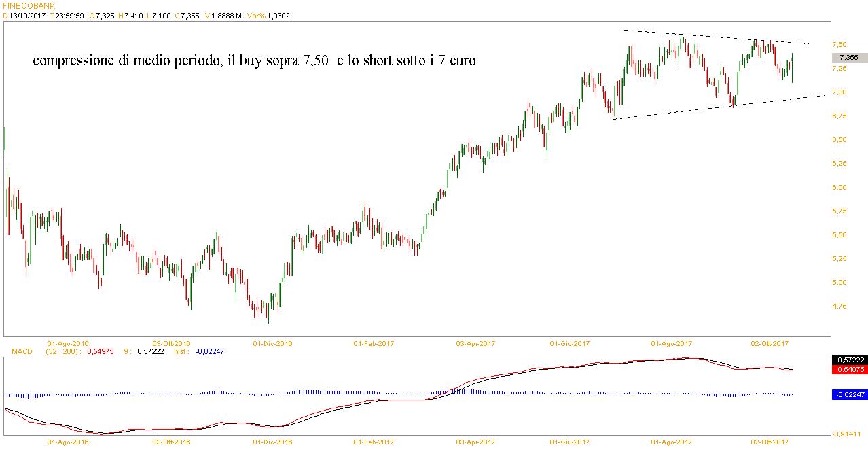Select the date value 13/10/2017
This screenshot has width=868, height=454.
(26, 16)
